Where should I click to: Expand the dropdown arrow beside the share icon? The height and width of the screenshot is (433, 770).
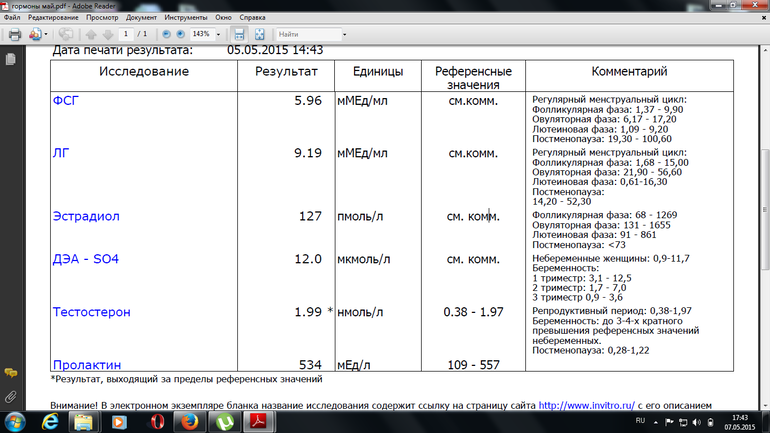47,34
